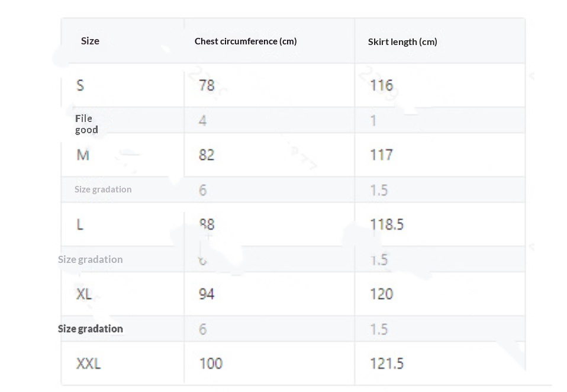Click the XL size cell

point(84,294)
